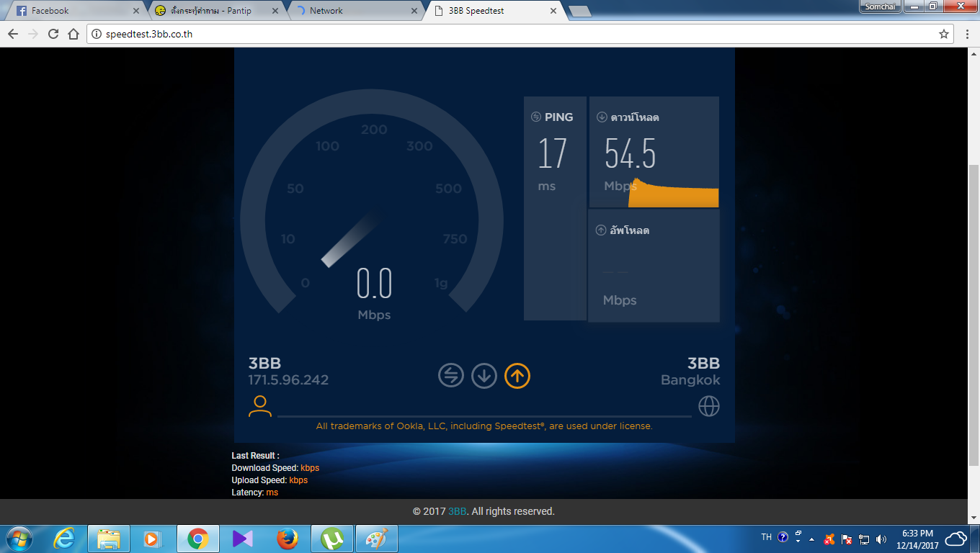980x553 pixels.
Task: Close the Network tab
Action: pos(414,11)
